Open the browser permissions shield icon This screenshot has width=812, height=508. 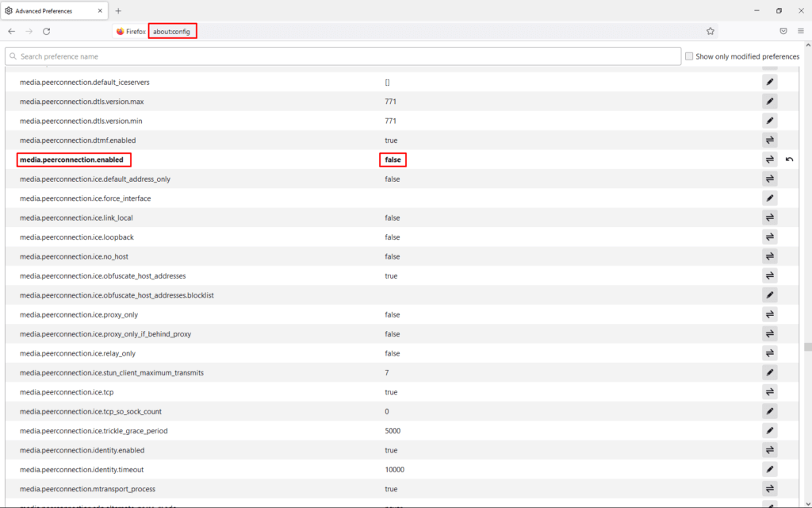pos(783,31)
